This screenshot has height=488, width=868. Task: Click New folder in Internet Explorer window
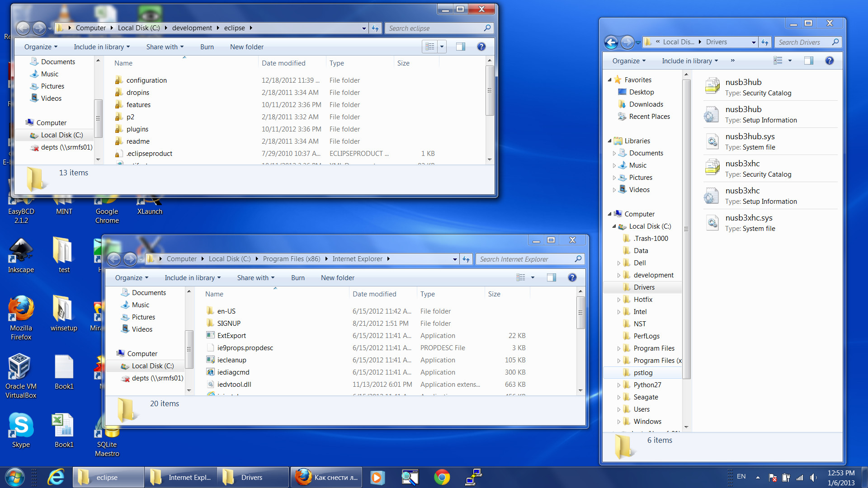[337, 278]
